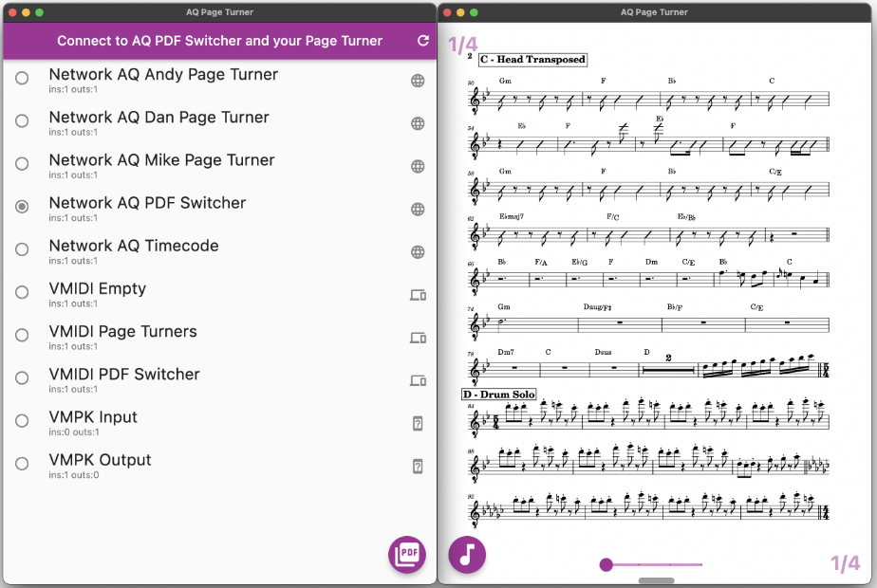
Task: Click the sheet music page thumbnail area staff at bar 74
Action: [x=649, y=323]
